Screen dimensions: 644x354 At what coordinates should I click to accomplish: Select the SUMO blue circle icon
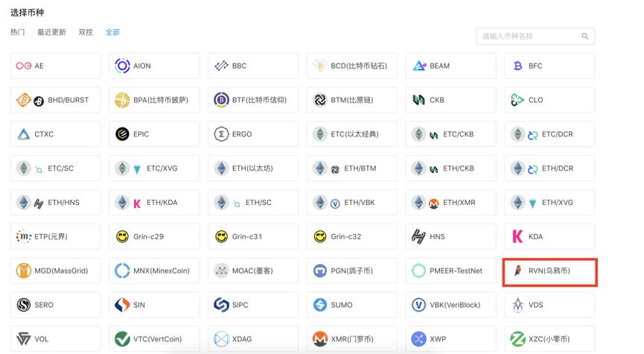[320, 305]
